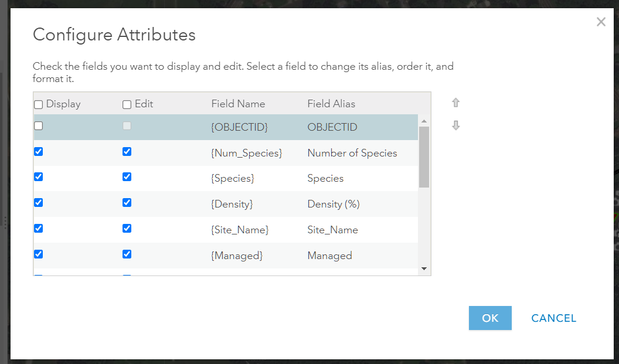Click the scroll-down arrow on the field list
Screen dimensions: 619x364
pos(424,269)
